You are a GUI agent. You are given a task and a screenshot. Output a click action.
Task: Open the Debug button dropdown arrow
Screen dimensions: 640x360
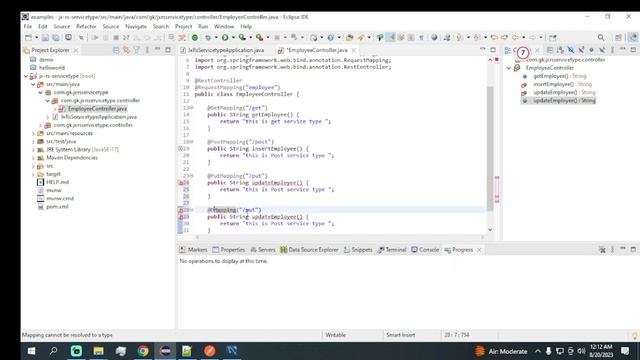(216, 38)
